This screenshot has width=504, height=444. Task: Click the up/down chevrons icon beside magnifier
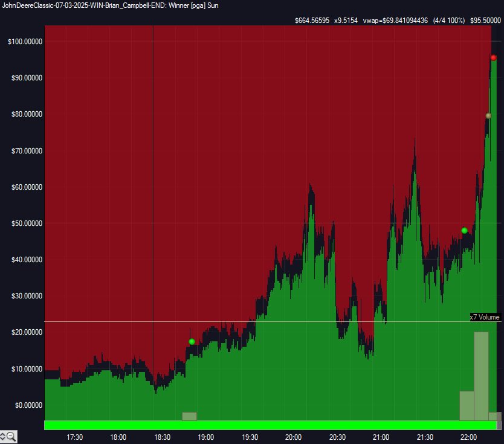click(2, 437)
